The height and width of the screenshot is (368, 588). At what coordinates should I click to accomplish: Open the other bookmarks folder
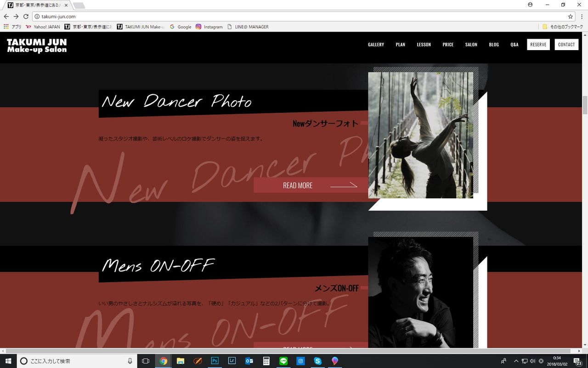coord(563,27)
